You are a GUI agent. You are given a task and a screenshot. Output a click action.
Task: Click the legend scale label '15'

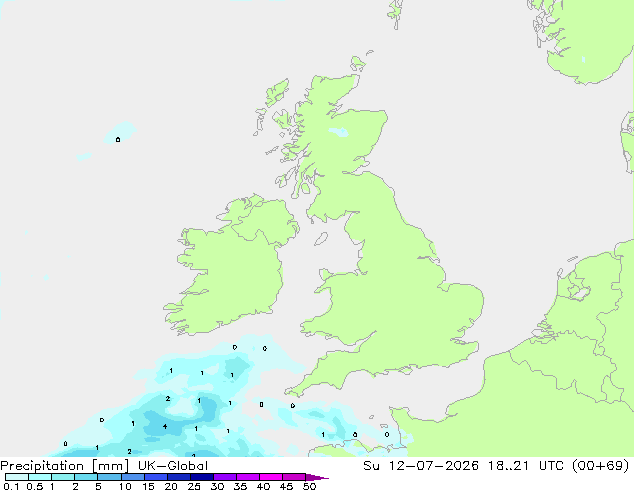pyautogui.click(x=148, y=486)
